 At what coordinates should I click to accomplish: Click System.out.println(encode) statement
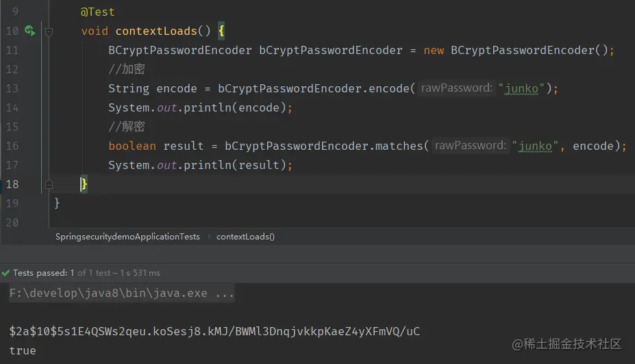[x=200, y=108]
